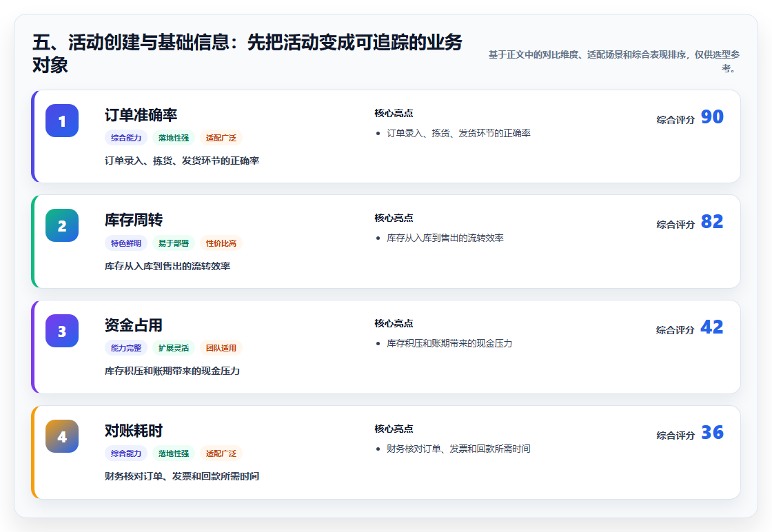
Task: Click description under 订单准确率 tags
Action: point(182,161)
